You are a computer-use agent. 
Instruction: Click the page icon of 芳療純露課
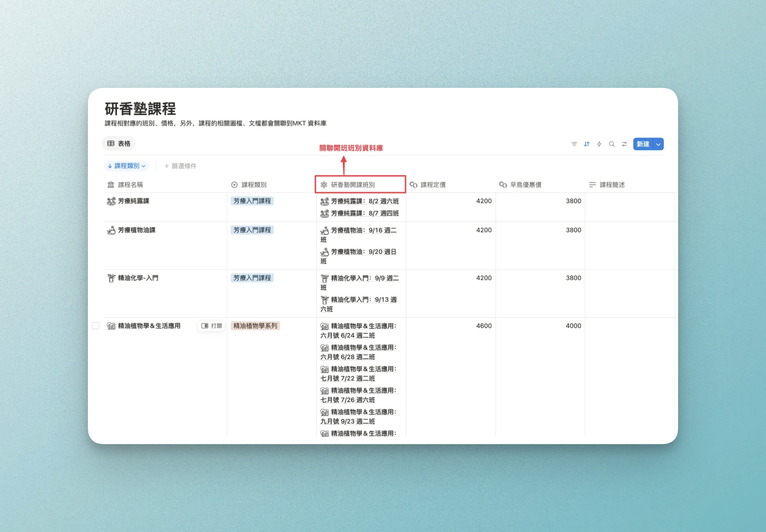click(x=111, y=201)
